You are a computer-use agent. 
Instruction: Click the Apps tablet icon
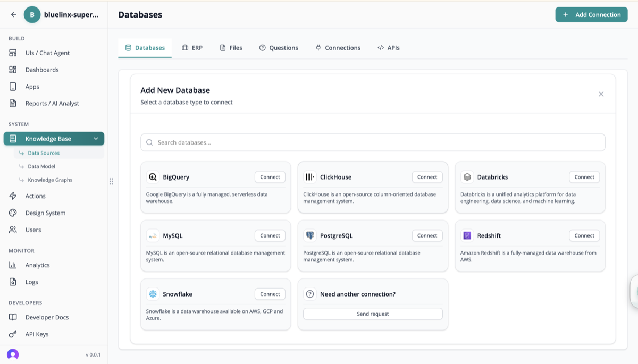[x=13, y=87]
